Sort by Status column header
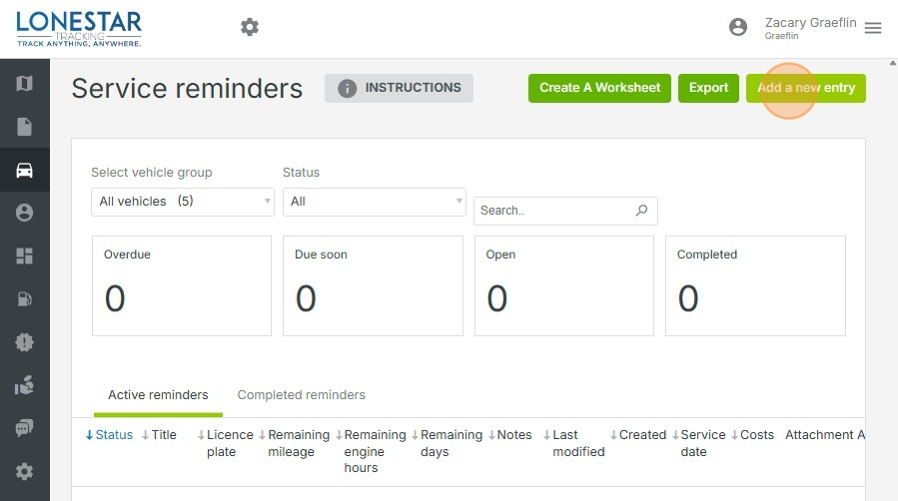This screenshot has height=501, width=898. click(109, 435)
